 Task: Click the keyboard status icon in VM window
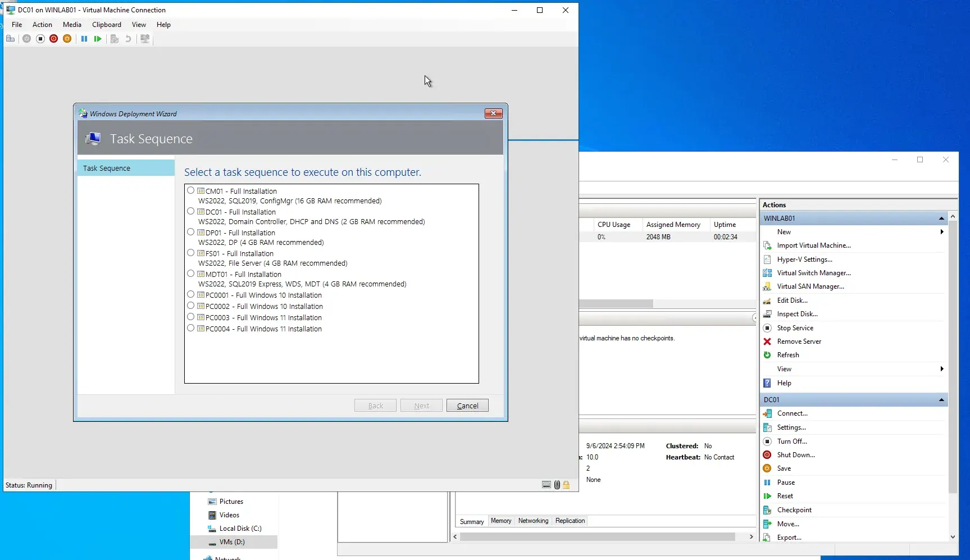click(546, 485)
